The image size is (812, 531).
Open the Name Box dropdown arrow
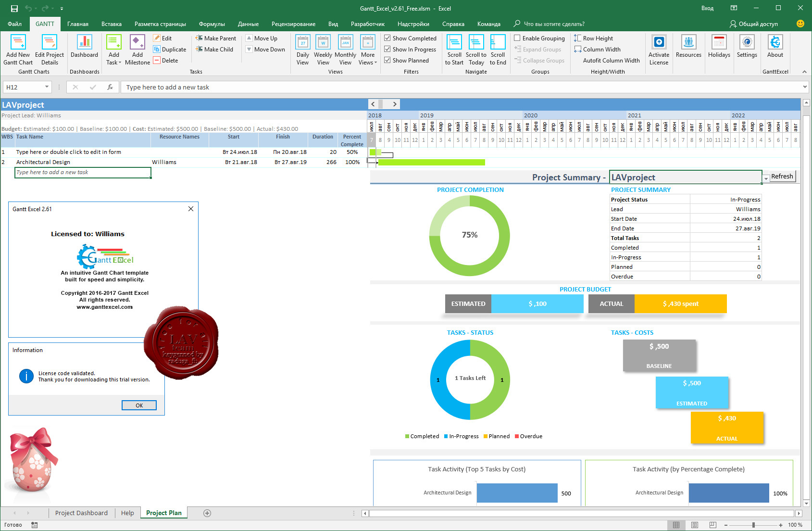(47, 87)
